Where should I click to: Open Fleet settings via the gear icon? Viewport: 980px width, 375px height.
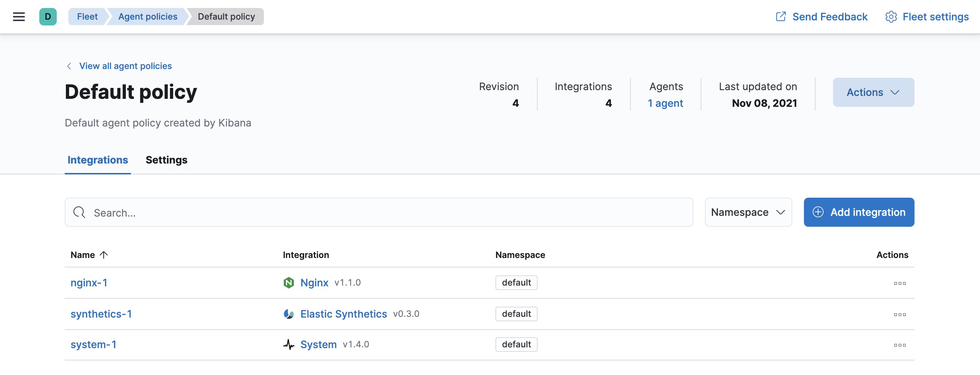tap(891, 16)
